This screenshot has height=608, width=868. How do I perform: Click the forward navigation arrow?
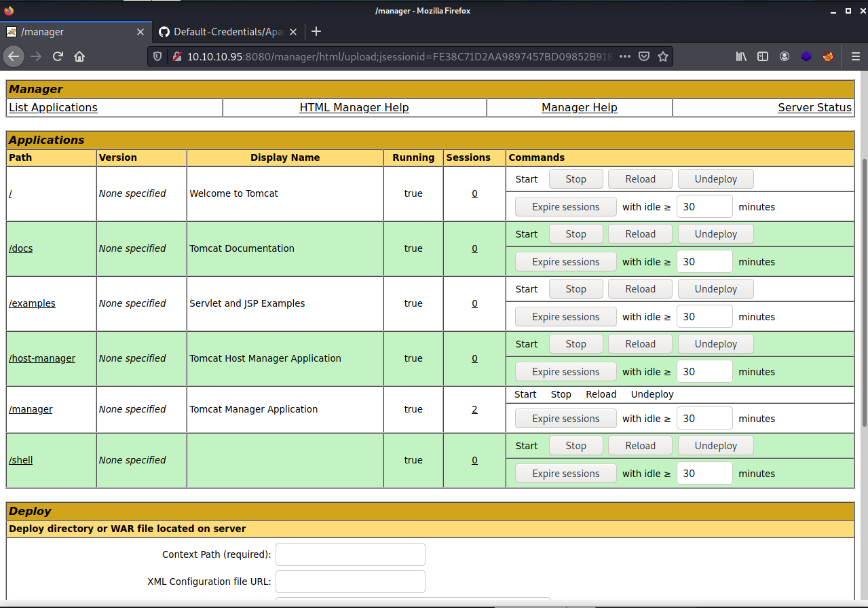(36, 56)
